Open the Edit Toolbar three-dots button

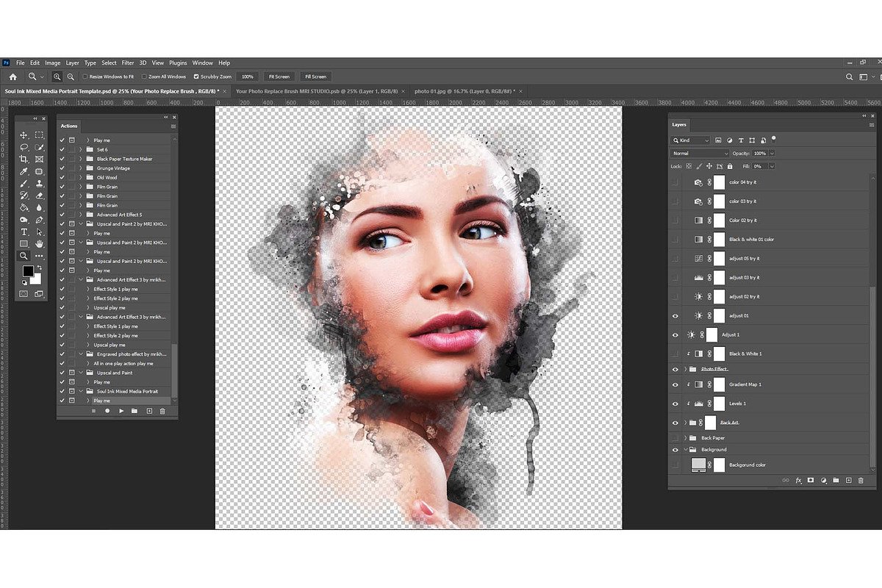tap(40, 256)
